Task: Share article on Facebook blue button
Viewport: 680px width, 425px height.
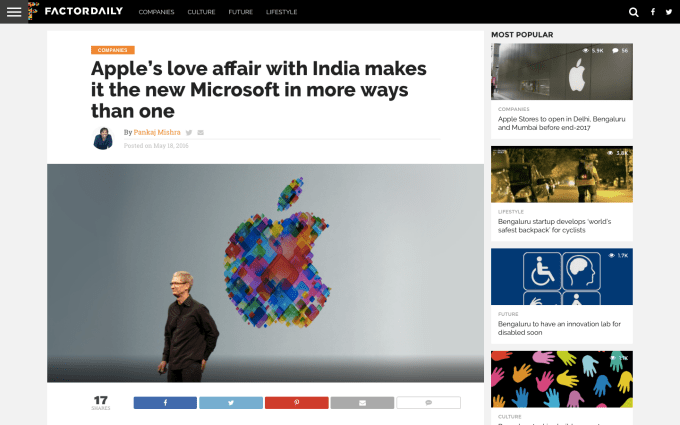Action: pos(165,402)
